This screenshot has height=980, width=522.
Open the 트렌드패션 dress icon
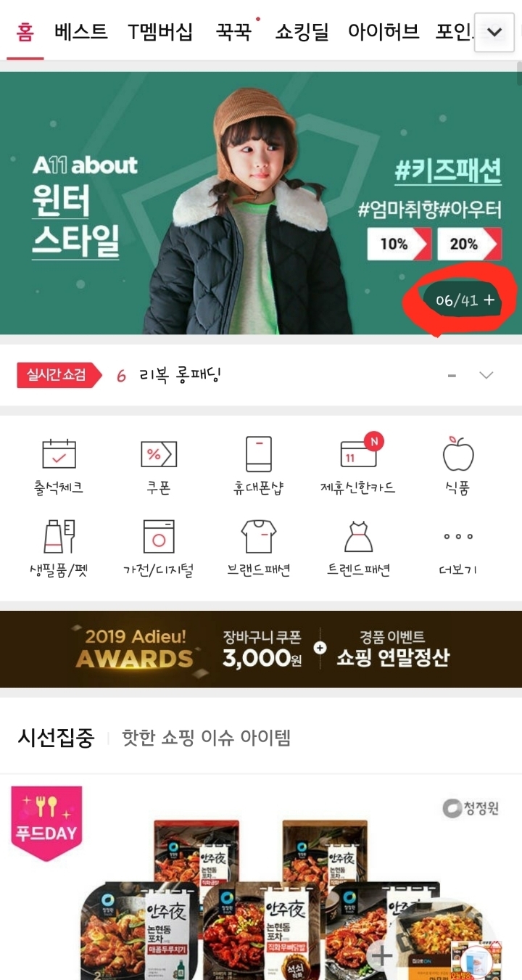click(x=358, y=537)
